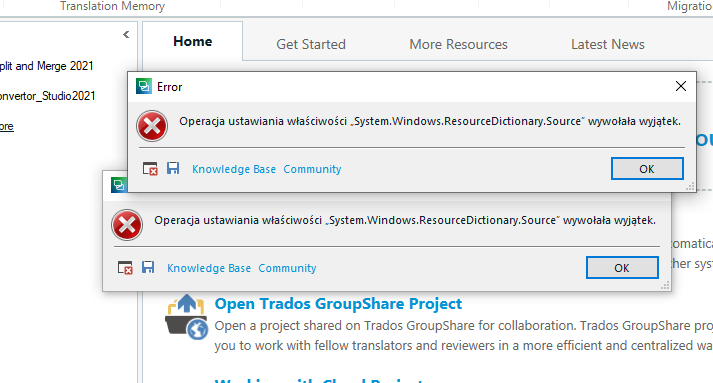Open Knowledge Base link in front Error dialog
This screenshot has height=383, width=713.
(234, 169)
